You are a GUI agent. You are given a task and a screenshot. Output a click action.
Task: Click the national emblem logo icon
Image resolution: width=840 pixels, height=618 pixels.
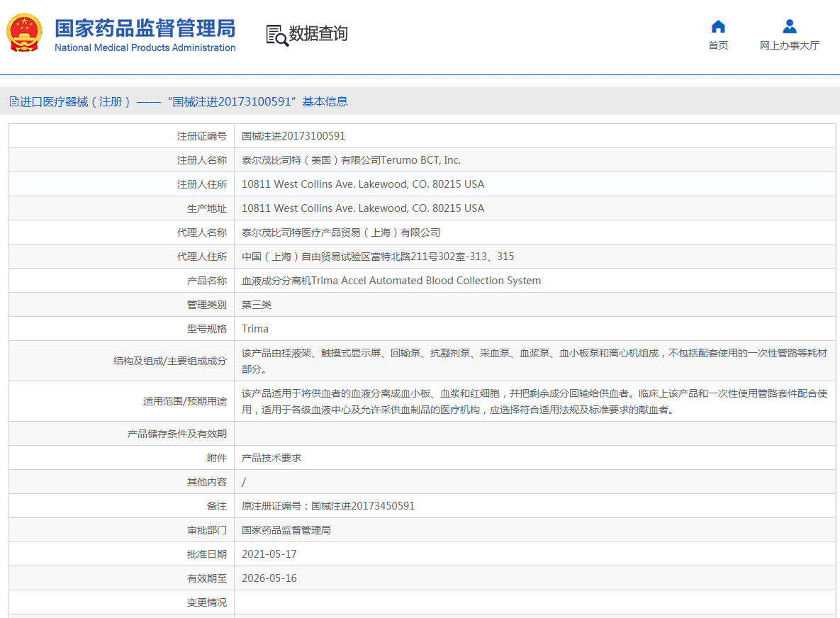pyautogui.click(x=25, y=33)
